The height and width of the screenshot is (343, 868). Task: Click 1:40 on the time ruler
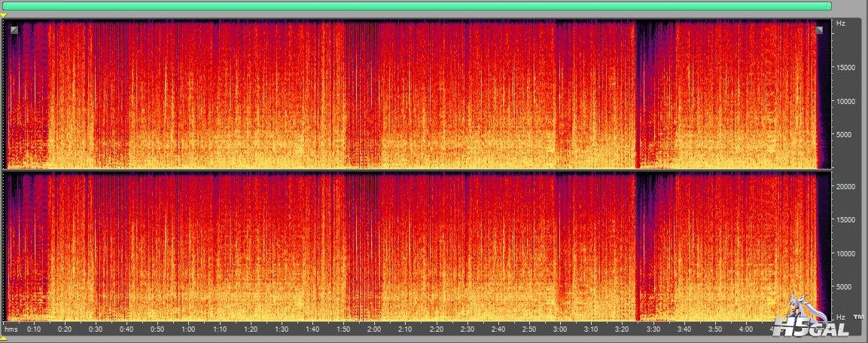pyautogui.click(x=312, y=329)
